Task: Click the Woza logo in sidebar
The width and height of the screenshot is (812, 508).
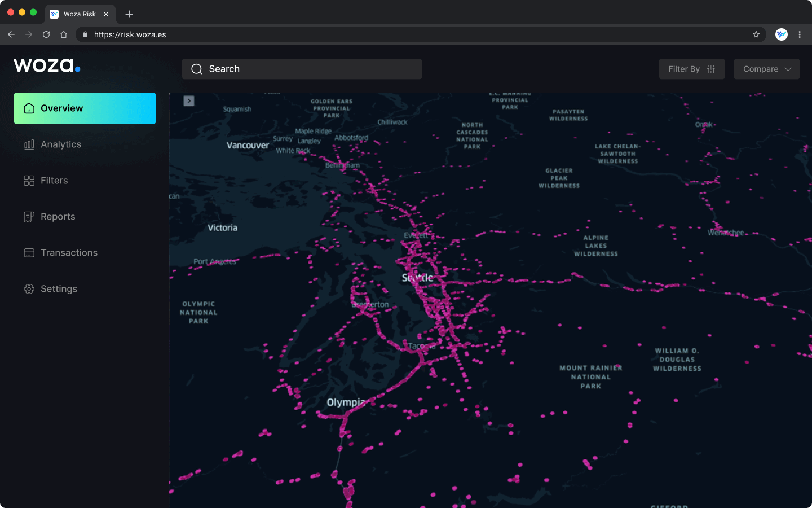Action: (47, 65)
